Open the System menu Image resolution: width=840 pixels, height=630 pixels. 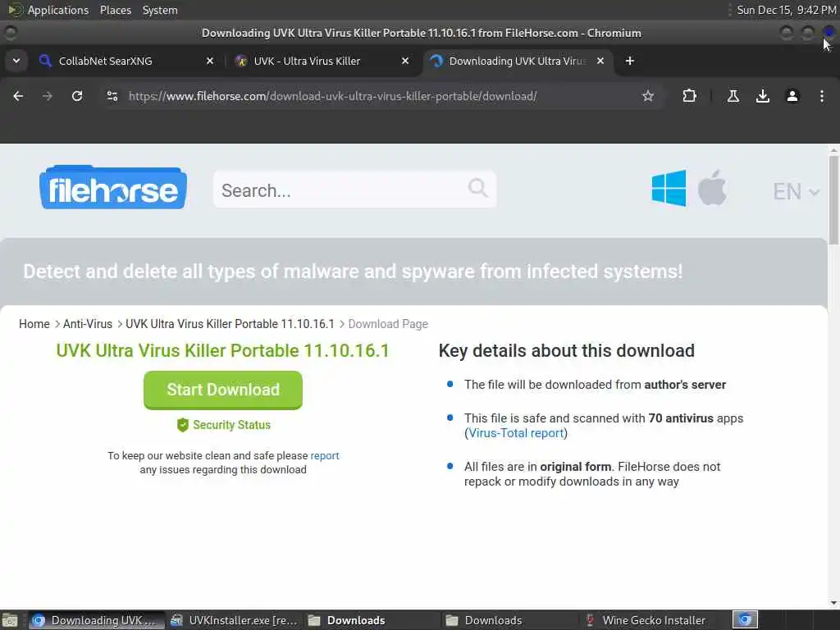click(x=160, y=10)
